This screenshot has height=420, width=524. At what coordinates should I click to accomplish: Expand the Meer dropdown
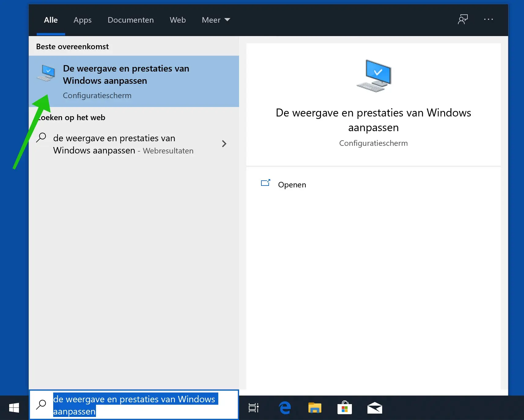(x=216, y=20)
